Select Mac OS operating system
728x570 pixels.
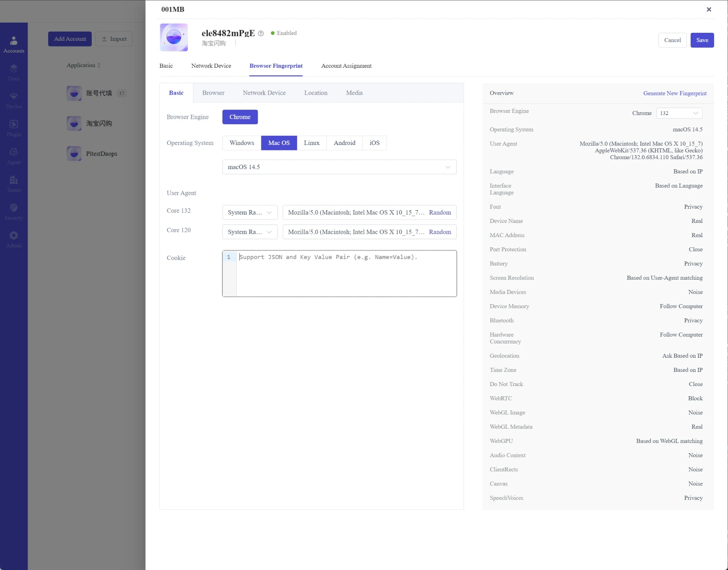pyautogui.click(x=279, y=143)
